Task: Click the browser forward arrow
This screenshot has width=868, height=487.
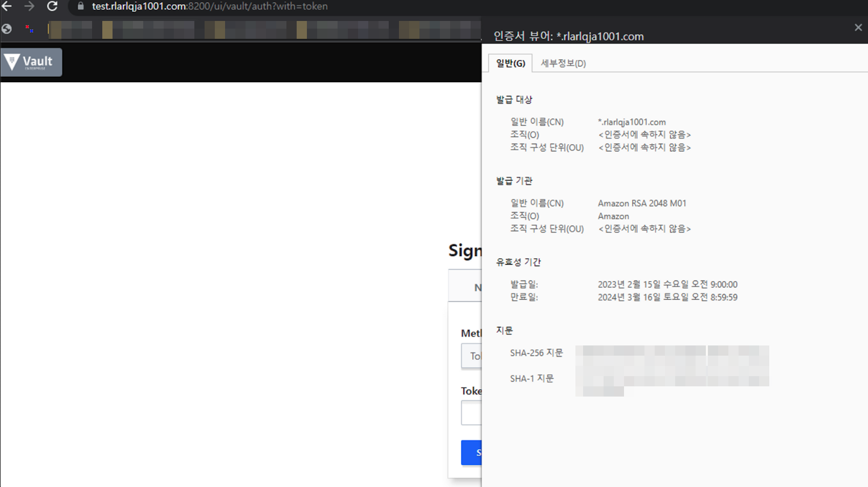Action: 29,6
